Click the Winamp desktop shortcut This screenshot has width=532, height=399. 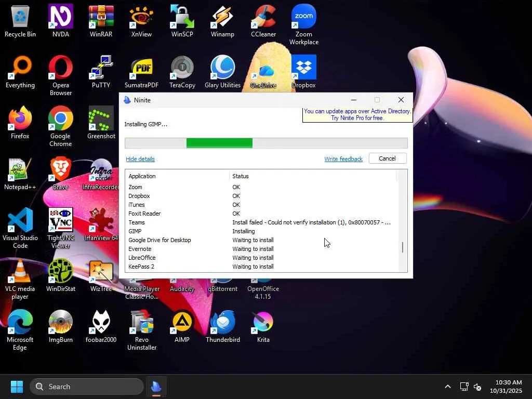(222, 21)
